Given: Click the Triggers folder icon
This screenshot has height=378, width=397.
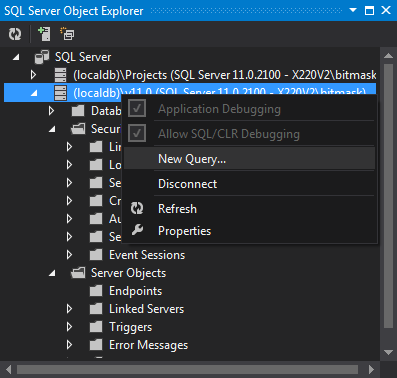Looking at the screenshot, I should pos(96,327).
